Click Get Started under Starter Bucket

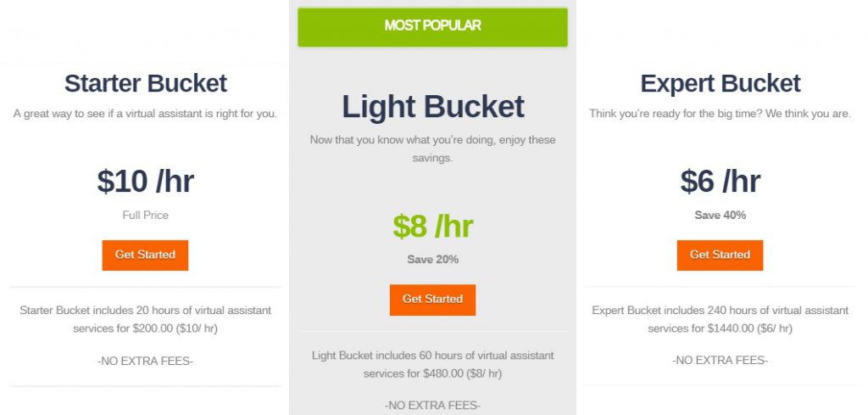tap(145, 255)
